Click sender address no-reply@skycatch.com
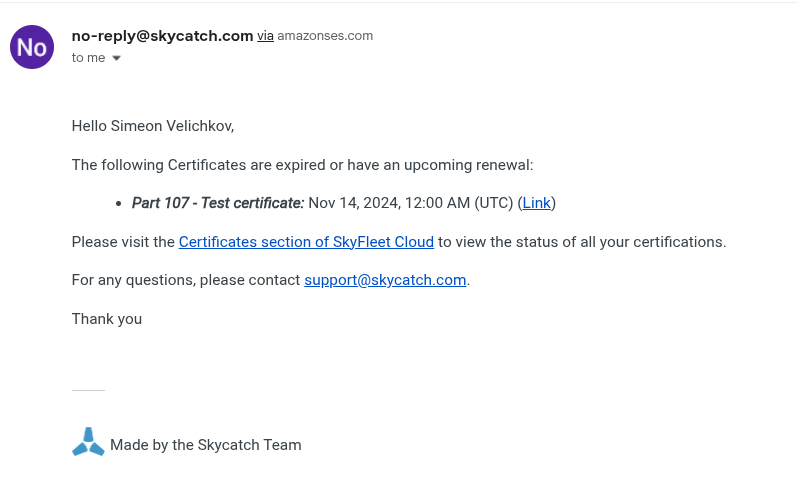Screen dimensions: 797x478 point(162,36)
